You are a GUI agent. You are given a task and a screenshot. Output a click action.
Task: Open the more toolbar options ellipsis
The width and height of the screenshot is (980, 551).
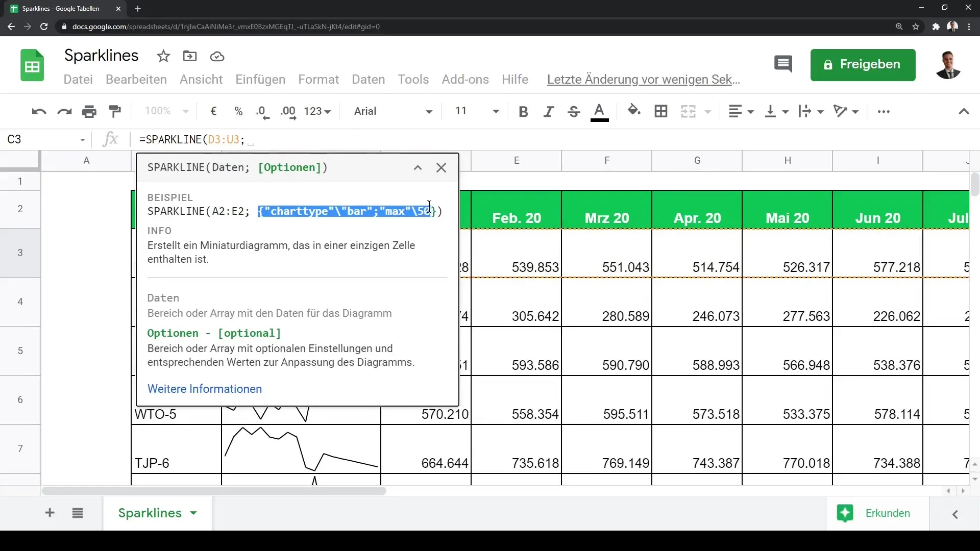pos(884,111)
